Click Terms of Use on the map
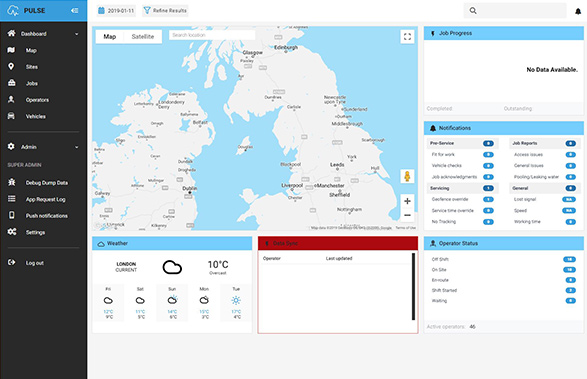This screenshot has height=379, width=587. [405, 228]
